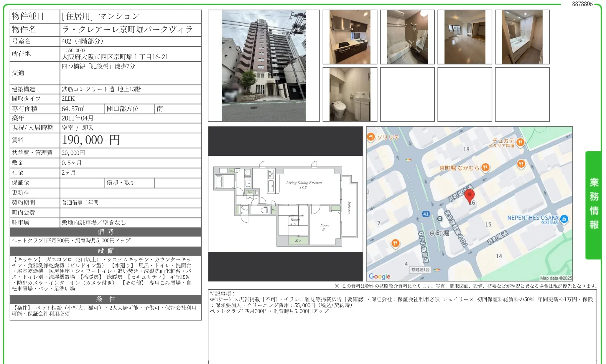Viewport: 606px width, 364px height.
Task: Click the NEPENTHES OSAKA shop marker icon
Action: [564, 219]
